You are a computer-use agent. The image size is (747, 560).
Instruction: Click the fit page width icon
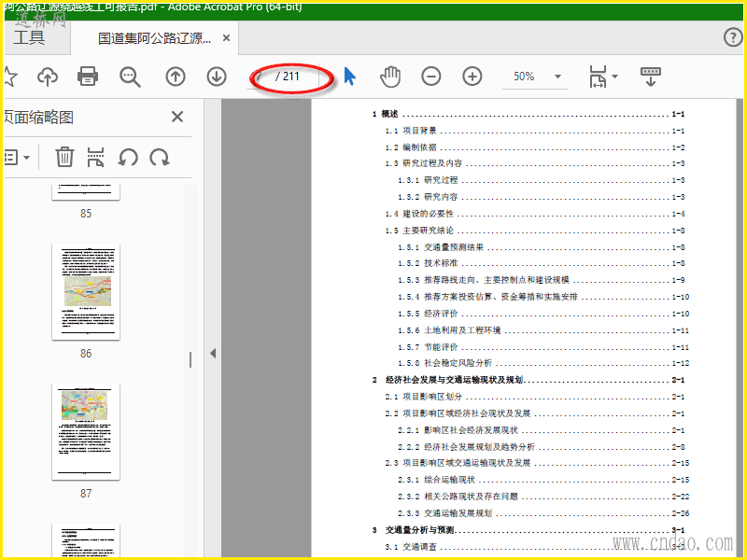[x=598, y=77]
